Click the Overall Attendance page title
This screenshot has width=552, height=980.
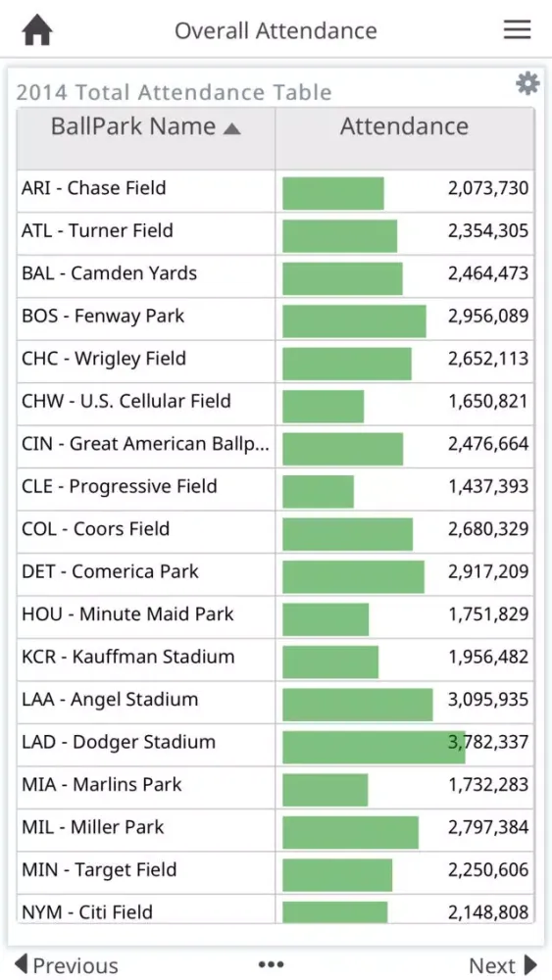(x=276, y=30)
